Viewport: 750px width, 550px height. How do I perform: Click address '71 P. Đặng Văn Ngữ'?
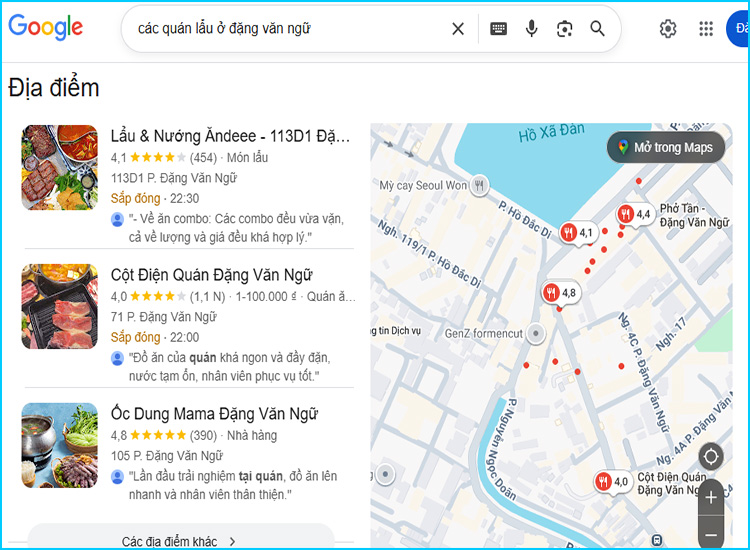tap(164, 317)
